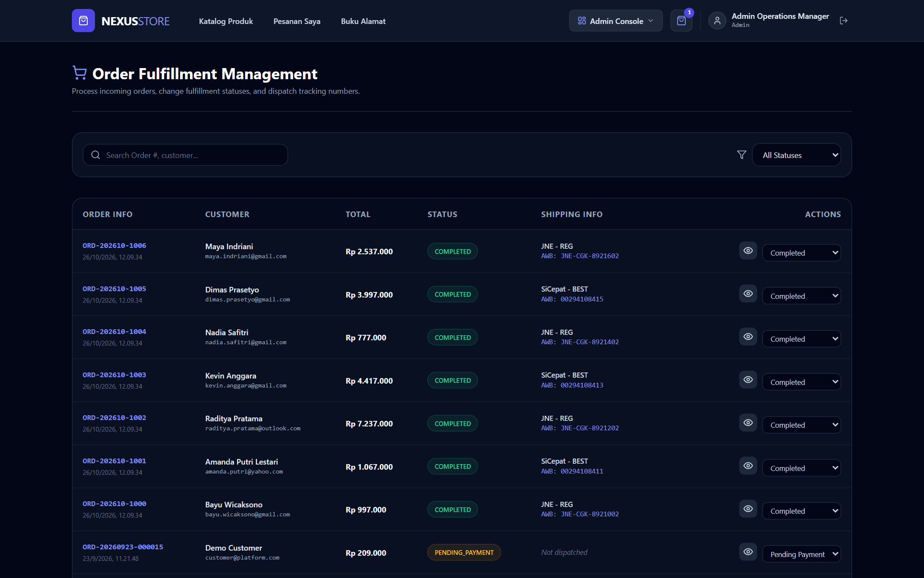
Task: Click total Rp 7.237.000
Action: pos(369,423)
